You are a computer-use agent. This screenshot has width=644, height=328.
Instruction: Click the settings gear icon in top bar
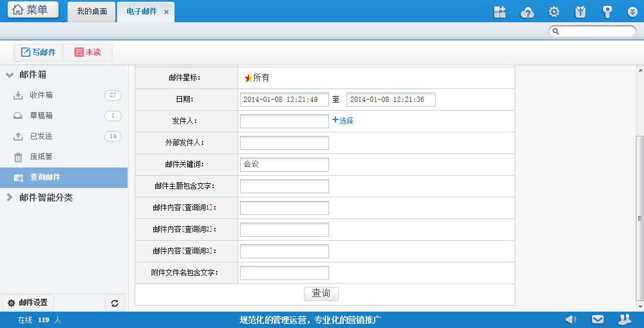(x=553, y=12)
